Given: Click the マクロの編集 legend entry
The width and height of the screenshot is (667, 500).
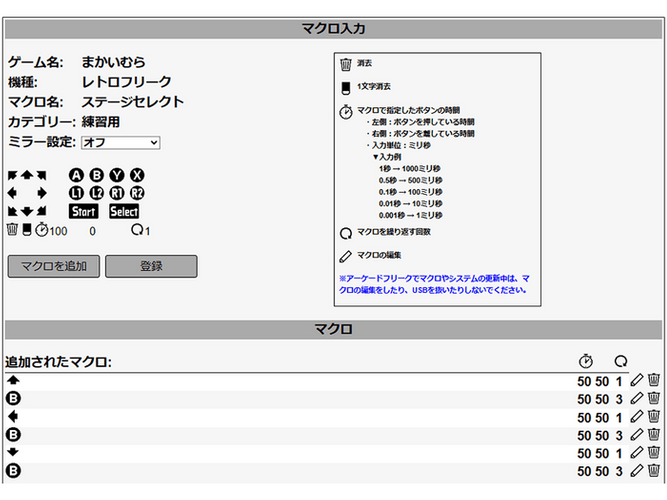Looking at the screenshot, I should click(x=379, y=255).
